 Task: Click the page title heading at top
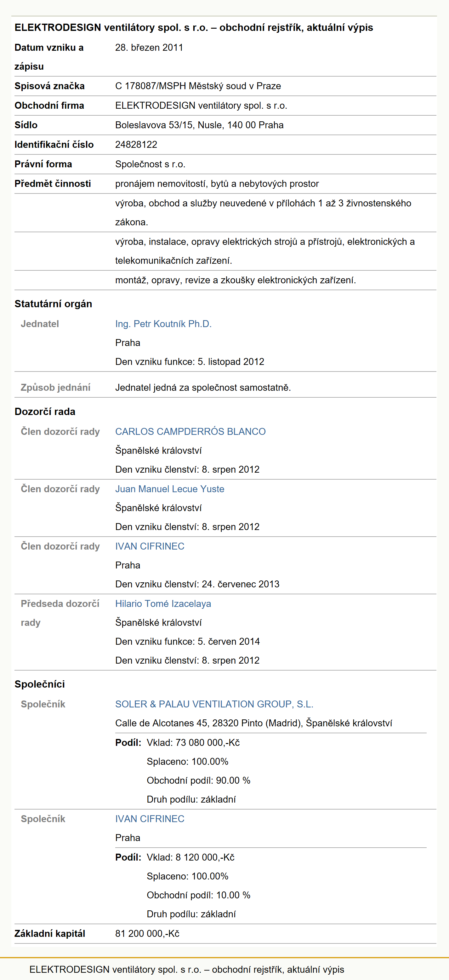click(x=194, y=27)
